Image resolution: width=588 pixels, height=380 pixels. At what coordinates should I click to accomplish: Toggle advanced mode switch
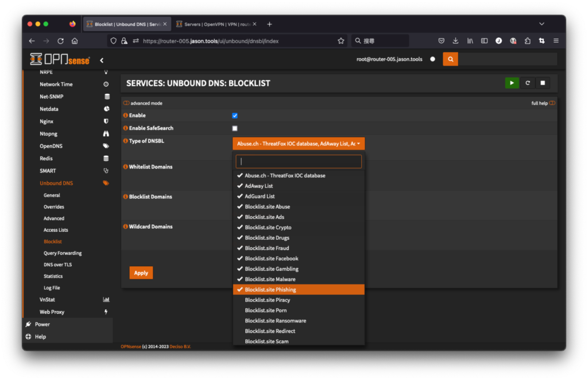126,103
